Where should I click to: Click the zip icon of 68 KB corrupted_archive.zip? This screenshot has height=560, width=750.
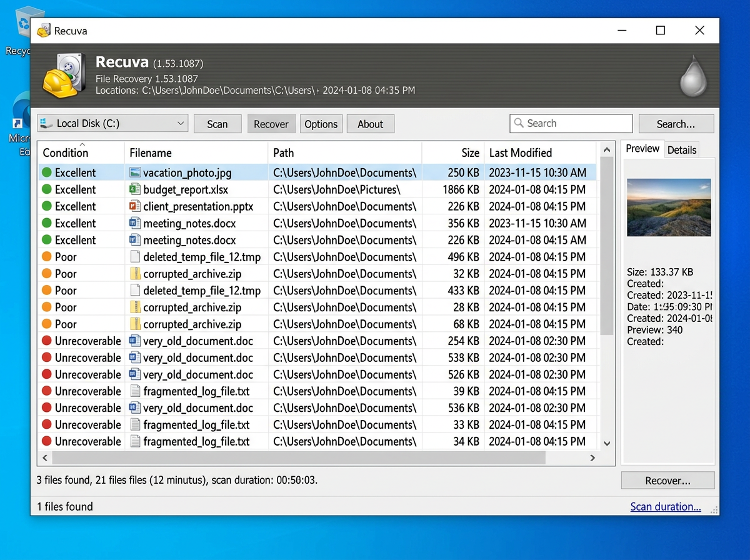tap(134, 324)
